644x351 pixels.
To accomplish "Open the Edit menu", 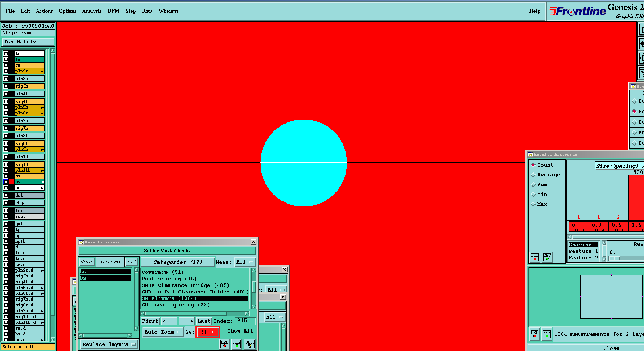I will pos(25,11).
